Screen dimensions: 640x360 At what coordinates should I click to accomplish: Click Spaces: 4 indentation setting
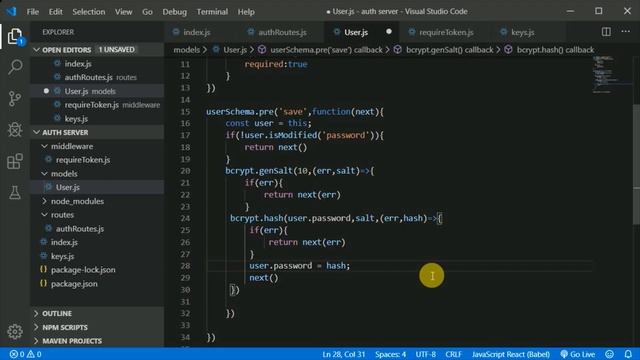point(391,354)
